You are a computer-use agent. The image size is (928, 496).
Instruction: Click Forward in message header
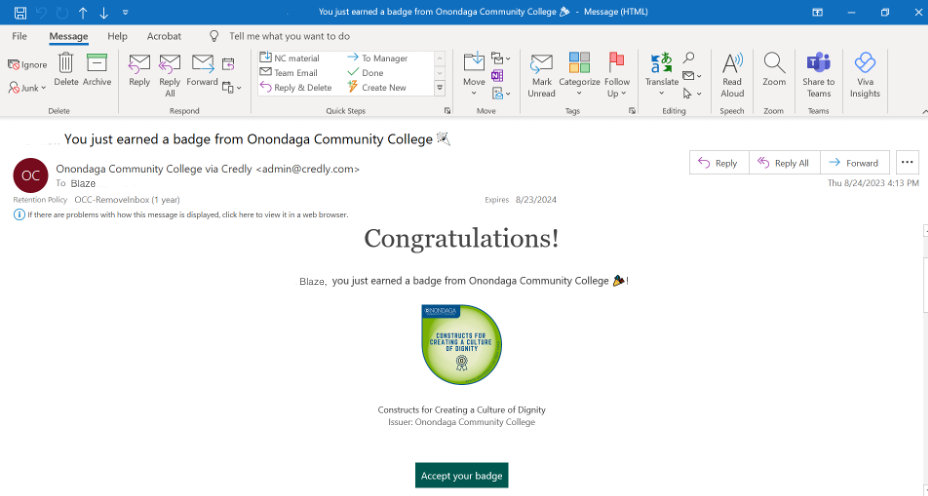click(x=854, y=163)
